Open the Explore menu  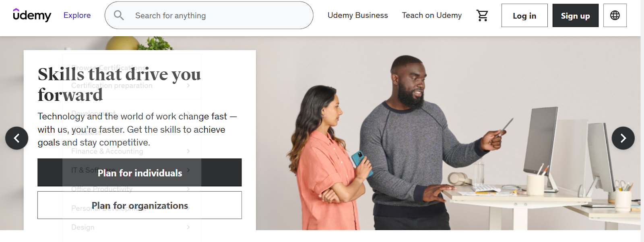pyautogui.click(x=77, y=15)
